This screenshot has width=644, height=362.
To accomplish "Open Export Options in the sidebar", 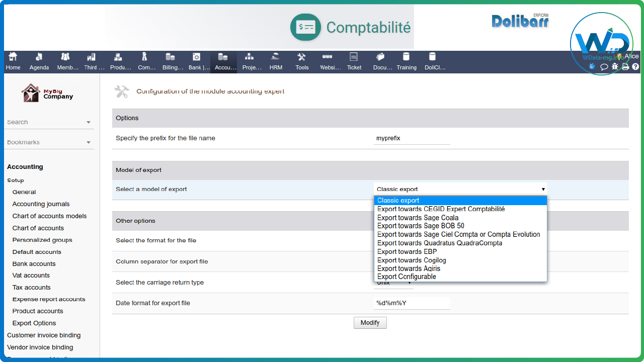I will pos(34,323).
